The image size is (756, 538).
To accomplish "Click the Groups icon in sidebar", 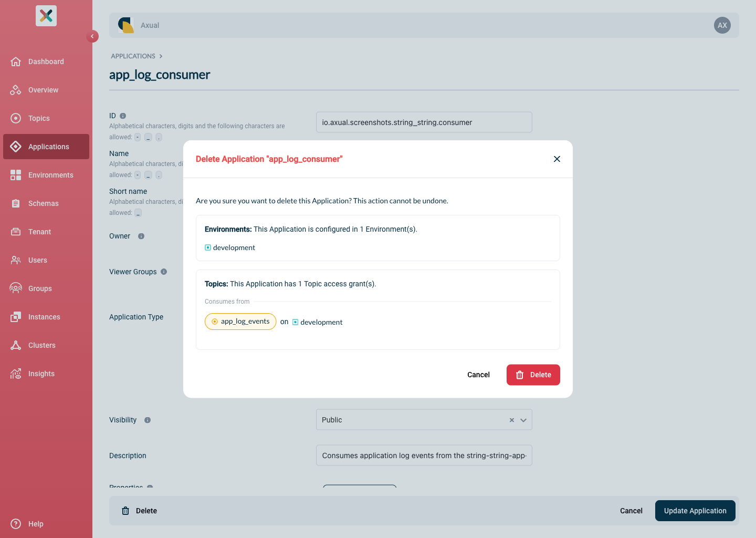I will point(16,288).
